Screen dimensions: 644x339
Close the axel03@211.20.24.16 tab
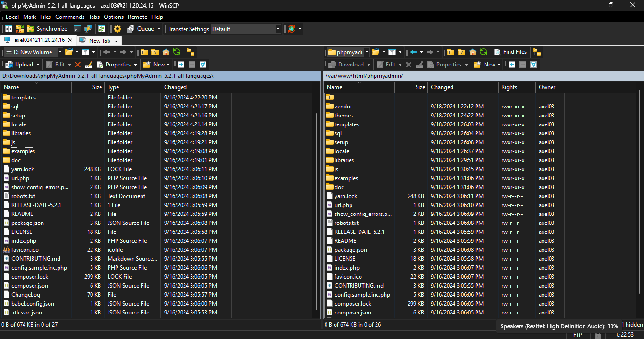70,41
